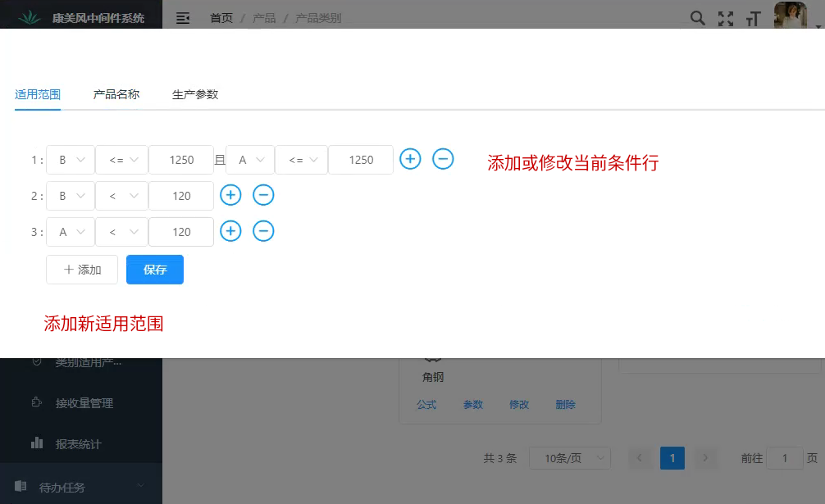The image size is (825, 504).
Task: Open the first variable dropdown B in row 1
Action: [x=71, y=160]
